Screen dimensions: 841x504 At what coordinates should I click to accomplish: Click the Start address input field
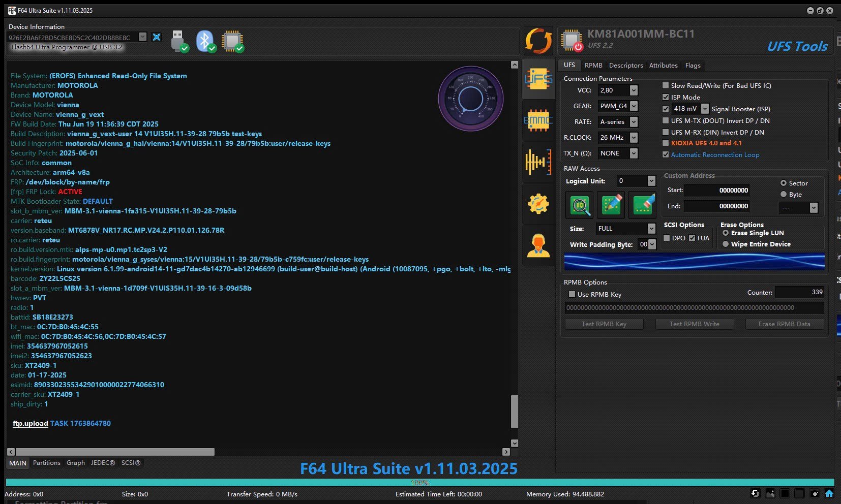click(x=717, y=190)
